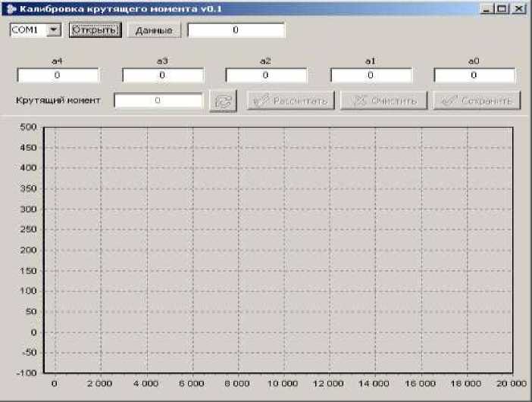Click the -100 label on vertical axis
532x402 pixels.
(27, 372)
